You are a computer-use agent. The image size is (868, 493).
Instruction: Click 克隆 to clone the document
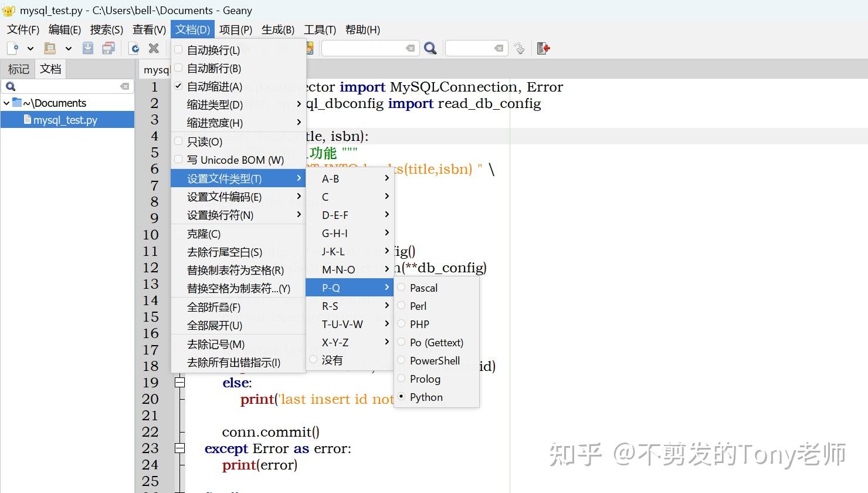[238, 234]
